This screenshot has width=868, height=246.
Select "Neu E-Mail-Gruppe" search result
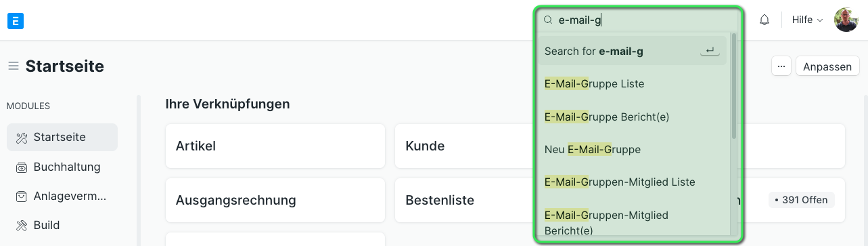click(x=632, y=149)
